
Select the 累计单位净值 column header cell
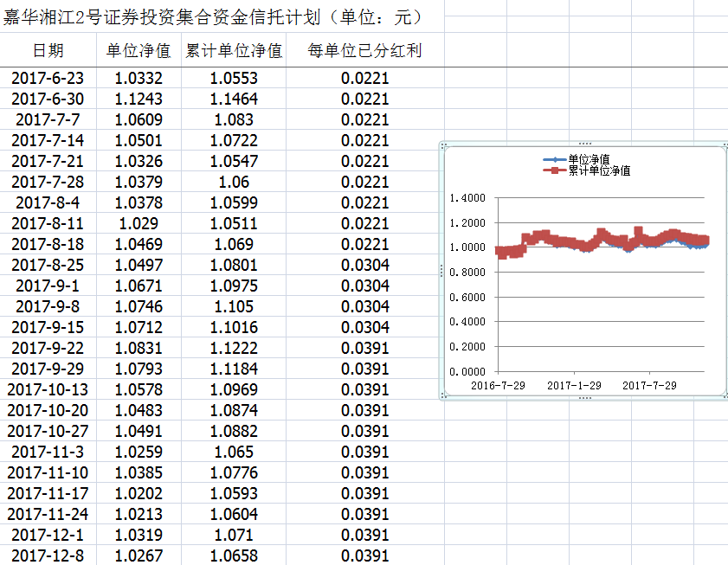tap(234, 51)
